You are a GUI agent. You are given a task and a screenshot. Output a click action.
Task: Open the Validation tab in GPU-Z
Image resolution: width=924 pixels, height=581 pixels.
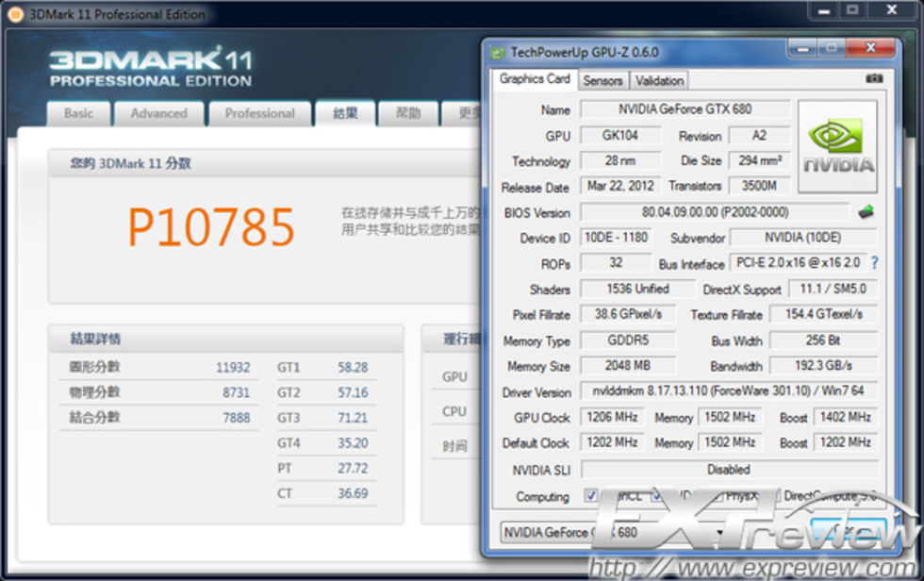coord(659,81)
